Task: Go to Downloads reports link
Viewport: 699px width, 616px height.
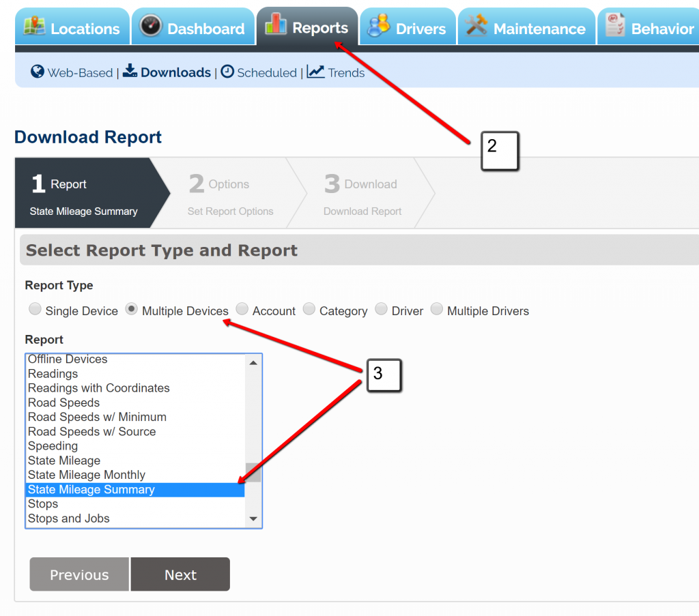Action: [x=175, y=72]
